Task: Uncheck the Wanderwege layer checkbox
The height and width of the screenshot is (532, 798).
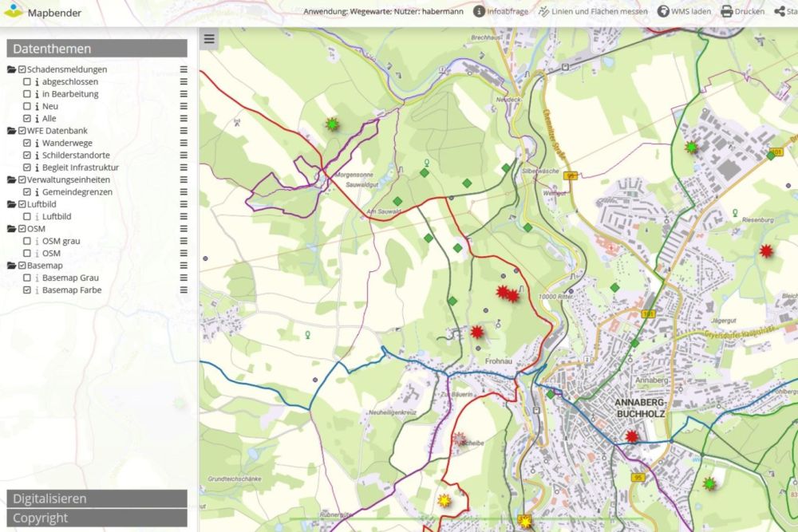Action: click(27, 143)
